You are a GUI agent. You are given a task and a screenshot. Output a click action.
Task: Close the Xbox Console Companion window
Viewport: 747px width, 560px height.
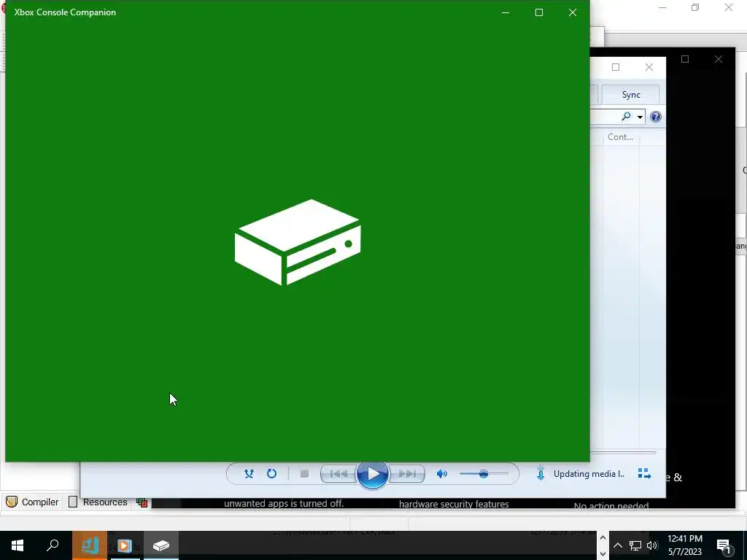(573, 12)
